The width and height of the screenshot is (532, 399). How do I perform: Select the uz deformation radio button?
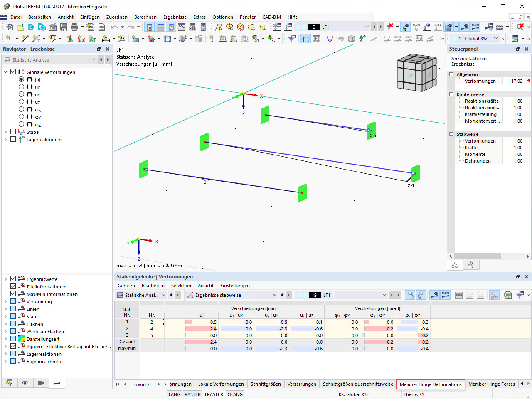click(x=22, y=102)
